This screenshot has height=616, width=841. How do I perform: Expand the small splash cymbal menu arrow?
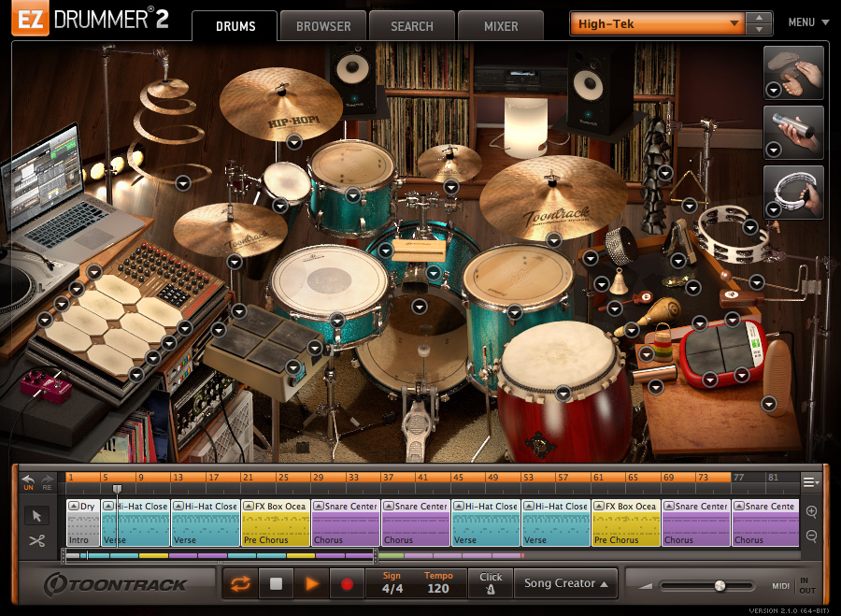click(451, 187)
